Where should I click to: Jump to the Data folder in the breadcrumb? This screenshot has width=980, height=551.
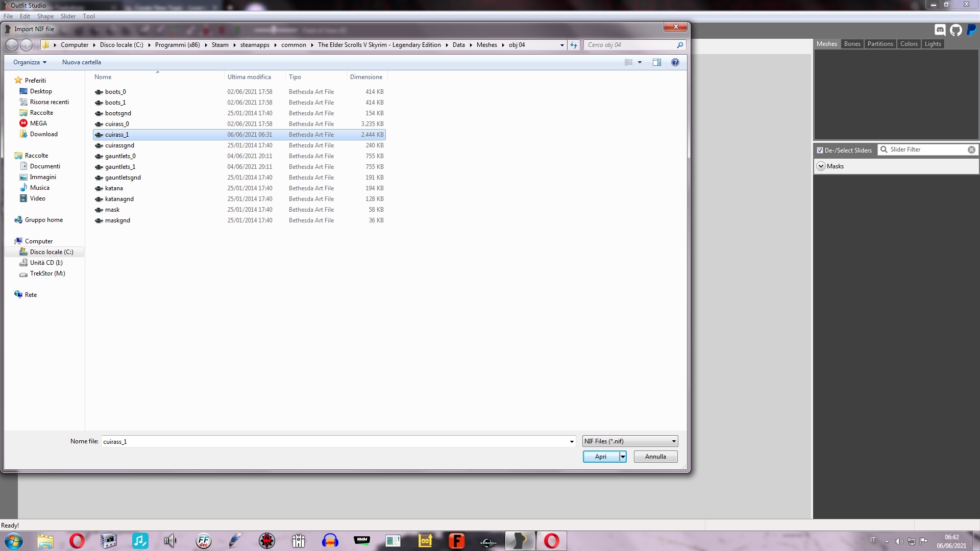click(458, 45)
